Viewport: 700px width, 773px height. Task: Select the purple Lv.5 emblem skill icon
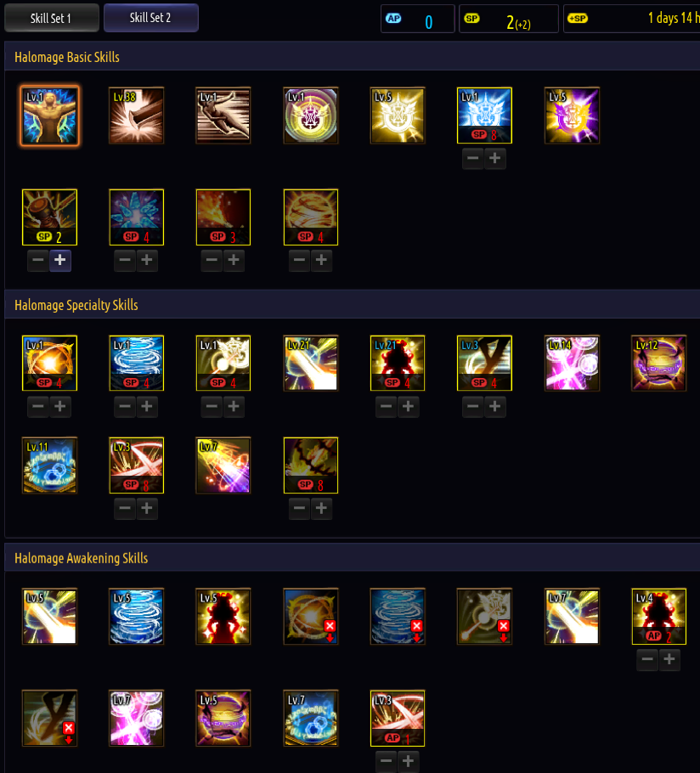572,116
